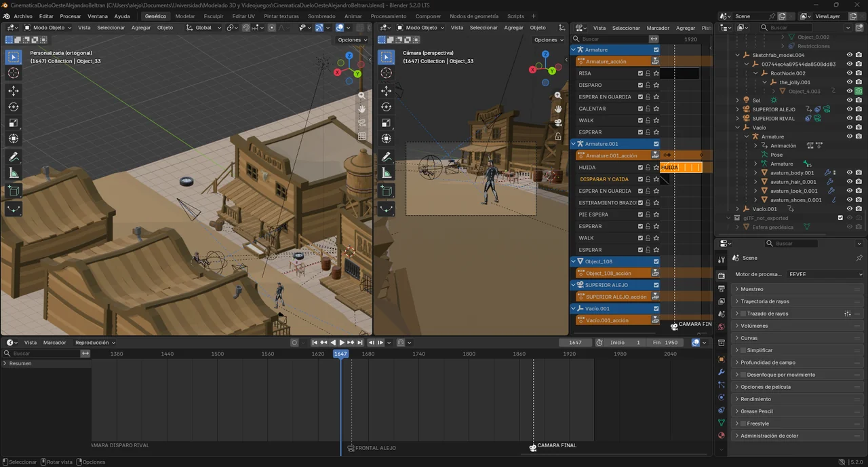Open the Opciones dropdown in left viewport

[352, 40]
